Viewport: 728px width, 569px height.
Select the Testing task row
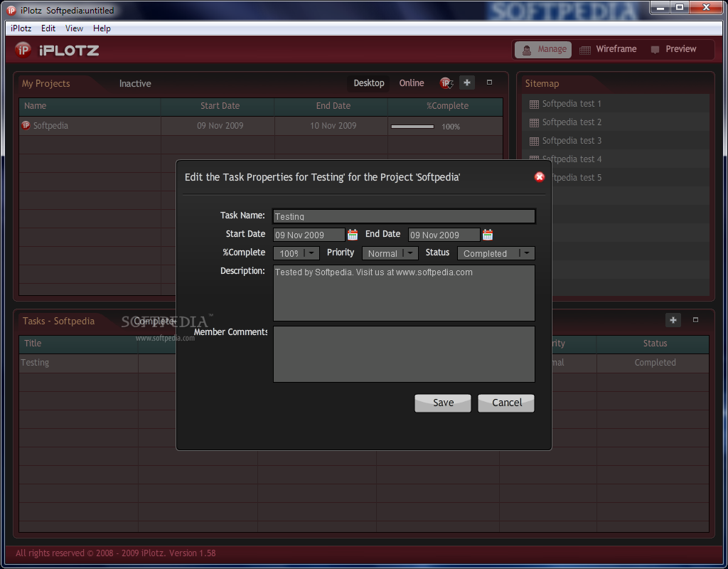point(35,362)
